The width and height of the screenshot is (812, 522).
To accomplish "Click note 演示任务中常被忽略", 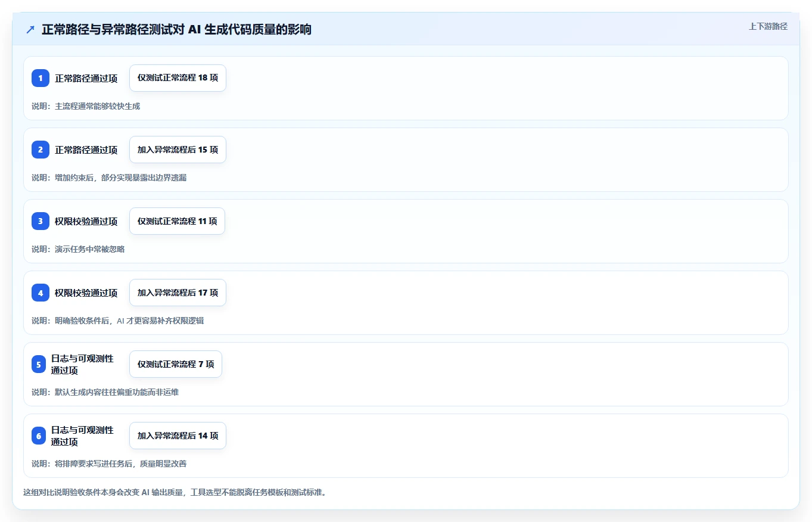I will [78, 249].
